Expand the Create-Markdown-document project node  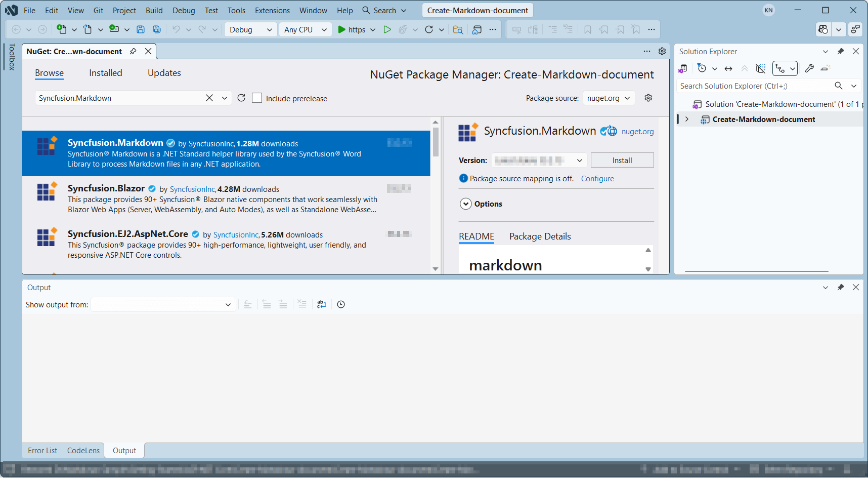687,119
